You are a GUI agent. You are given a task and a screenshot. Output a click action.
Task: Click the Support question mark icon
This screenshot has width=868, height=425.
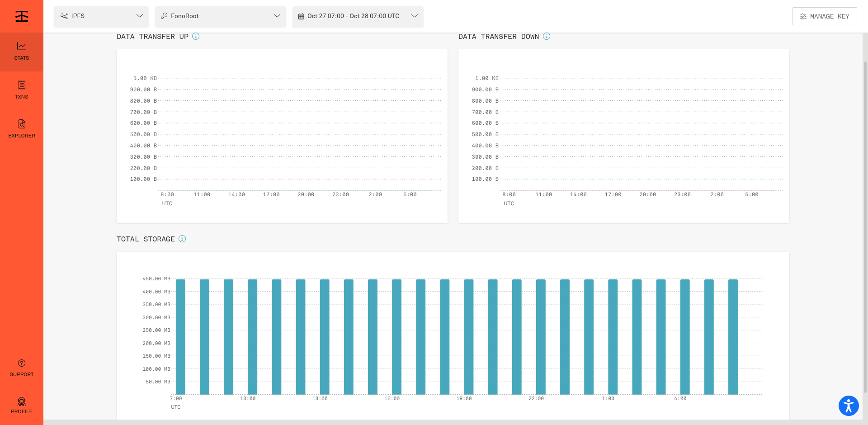click(22, 363)
